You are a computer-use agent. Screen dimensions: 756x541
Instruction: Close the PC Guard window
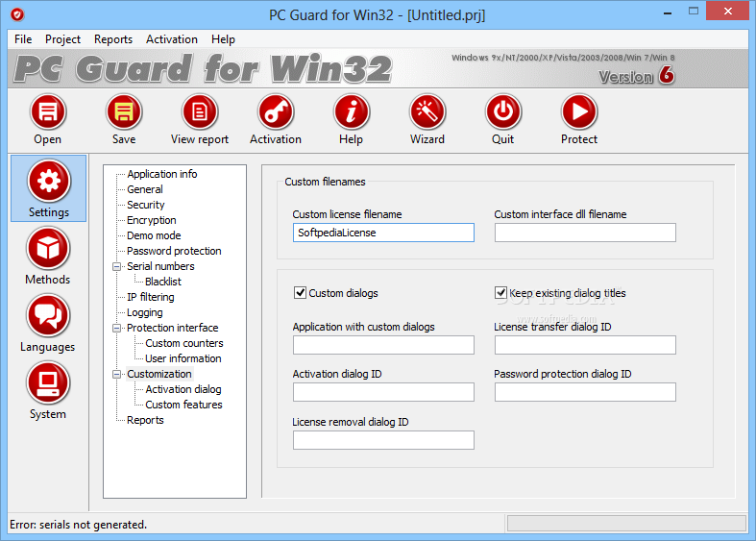pos(727,11)
